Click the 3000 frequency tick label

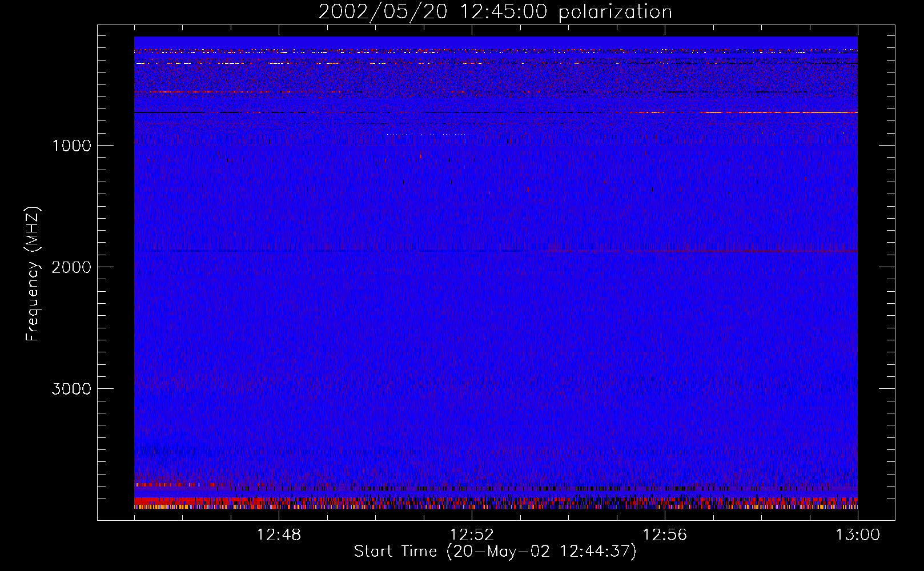pos(71,389)
